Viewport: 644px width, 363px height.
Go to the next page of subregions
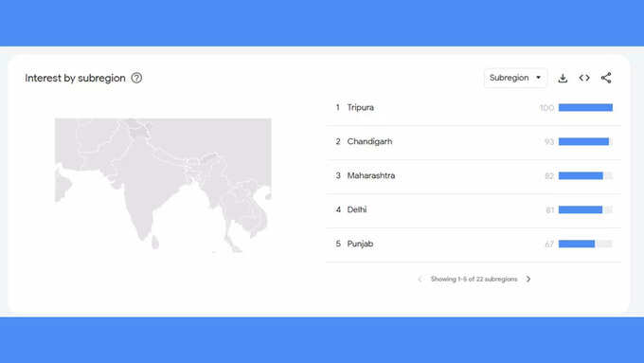pos(528,279)
